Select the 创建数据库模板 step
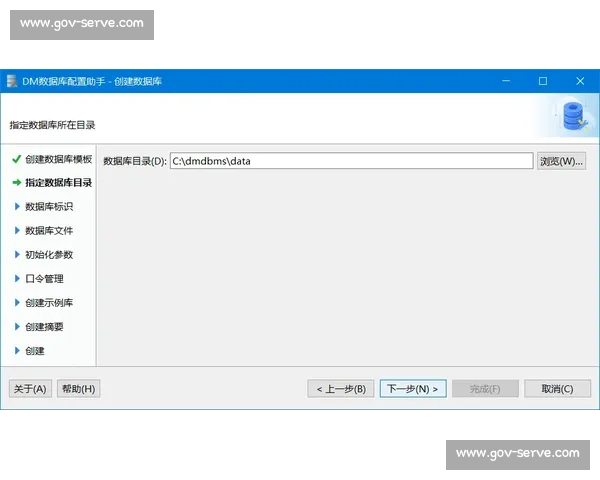600x480 pixels. click(59, 159)
